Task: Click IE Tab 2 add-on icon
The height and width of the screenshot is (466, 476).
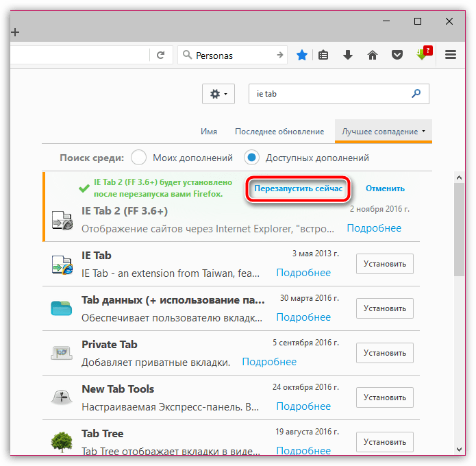Action: (x=62, y=220)
